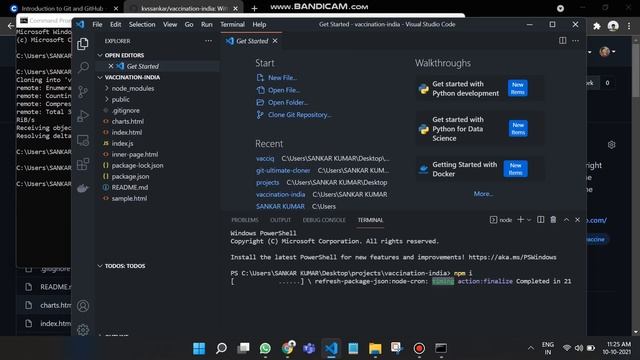Click the More walkthroughs link
Image resolution: width=640 pixels, height=360 pixels.
pos(483,194)
